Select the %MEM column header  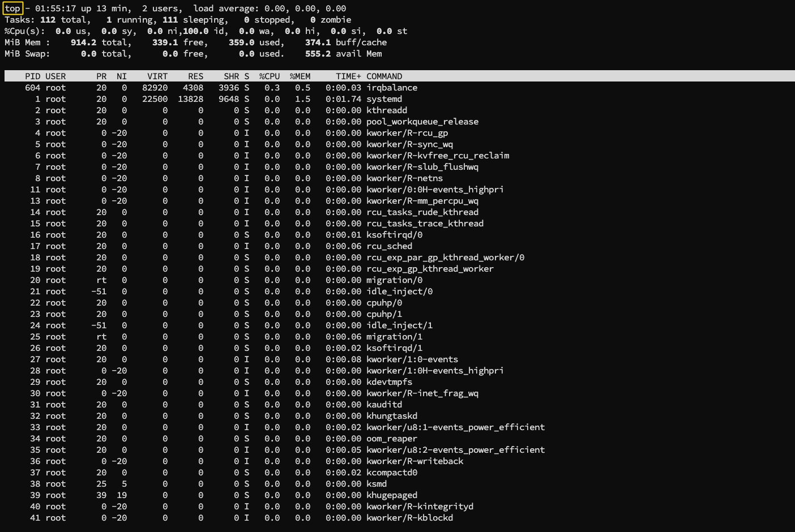pyautogui.click(x=300, y=76)
